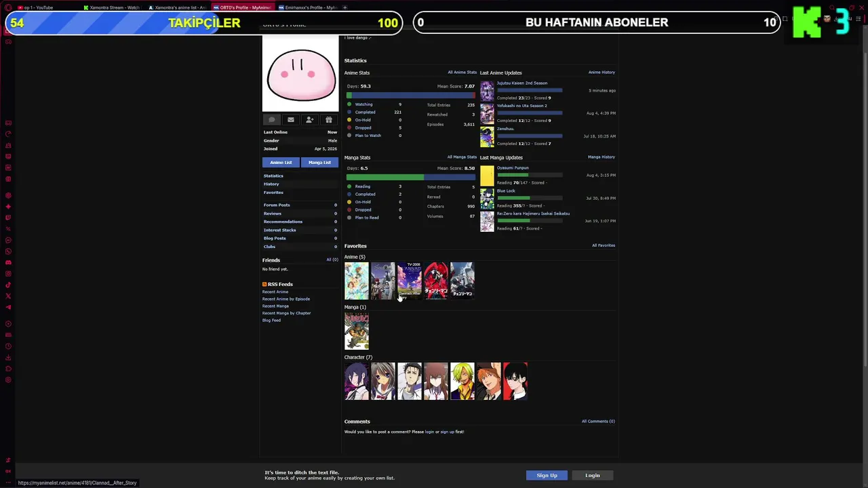The image size is (868, 488).
Task: Switch to Emirhanxx's Profile tab
Action: [308, 7]
